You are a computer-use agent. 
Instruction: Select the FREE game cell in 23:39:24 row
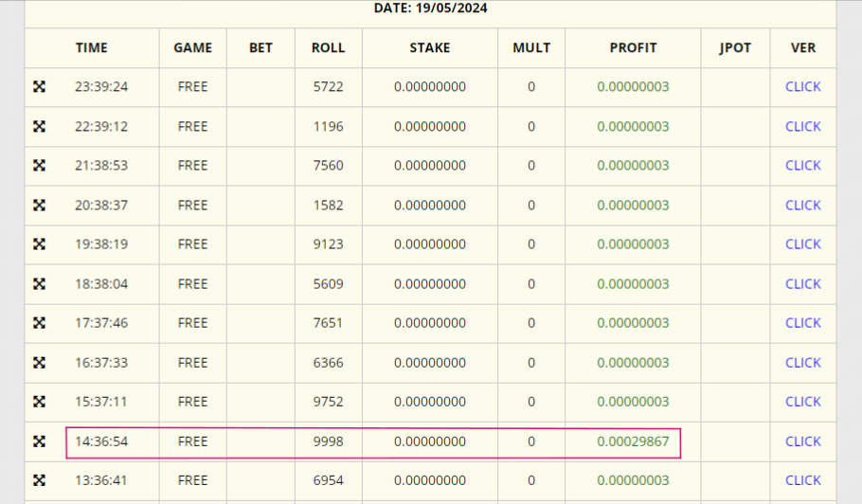193,86
